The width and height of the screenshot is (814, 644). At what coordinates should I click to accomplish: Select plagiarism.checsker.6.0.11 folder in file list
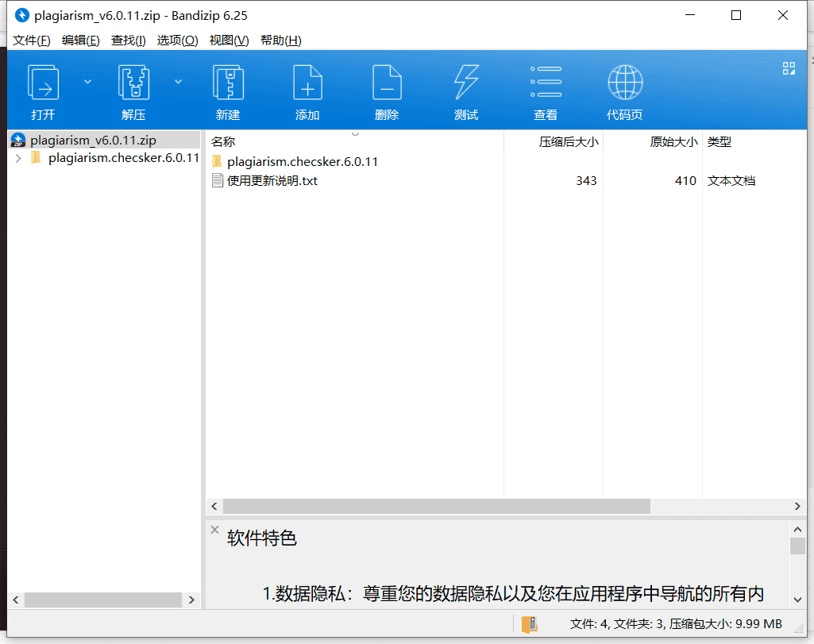(302, 162)
